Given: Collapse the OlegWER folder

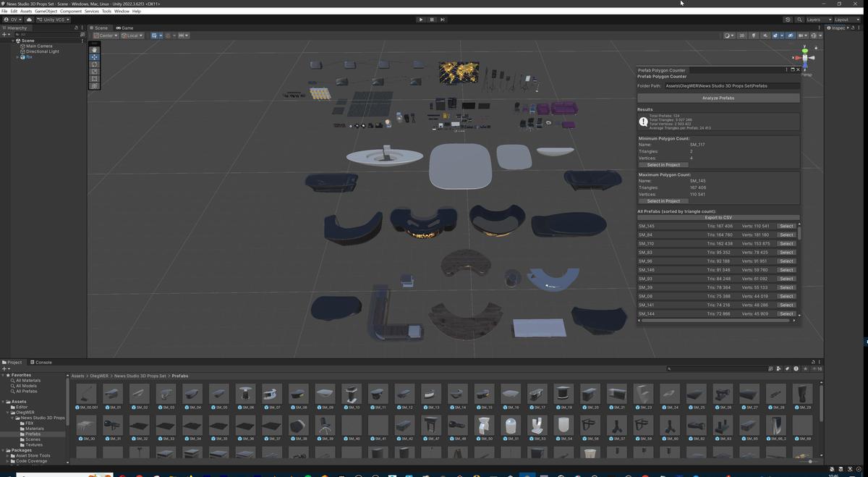Looking at the screenshot, I should click(x=9, y=413).
